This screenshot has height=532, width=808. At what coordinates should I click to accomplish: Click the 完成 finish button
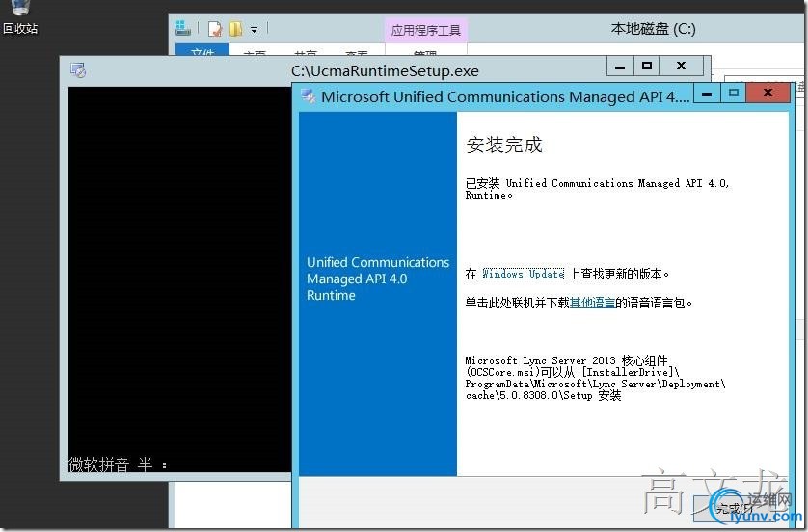point(734,509)
